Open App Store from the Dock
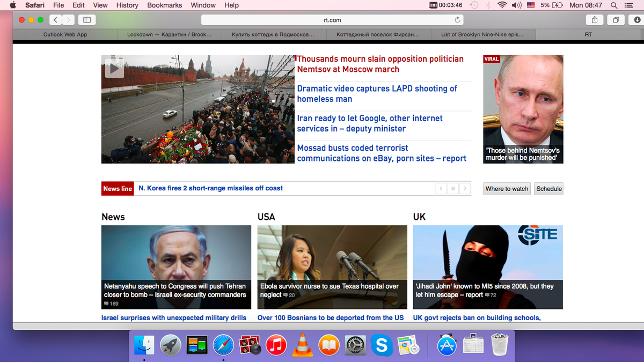The width and height of the screenshot is (644, 362). click(447, 345)
